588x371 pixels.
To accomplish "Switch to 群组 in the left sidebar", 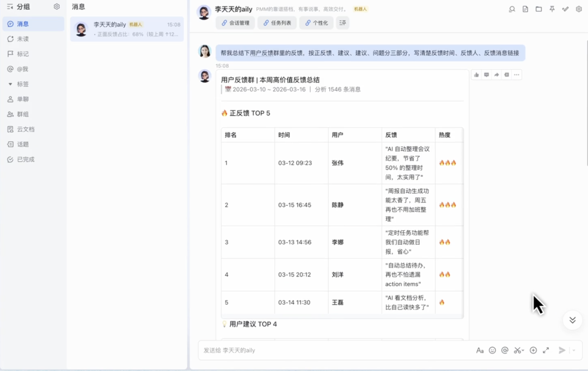I will click(23, 114).
